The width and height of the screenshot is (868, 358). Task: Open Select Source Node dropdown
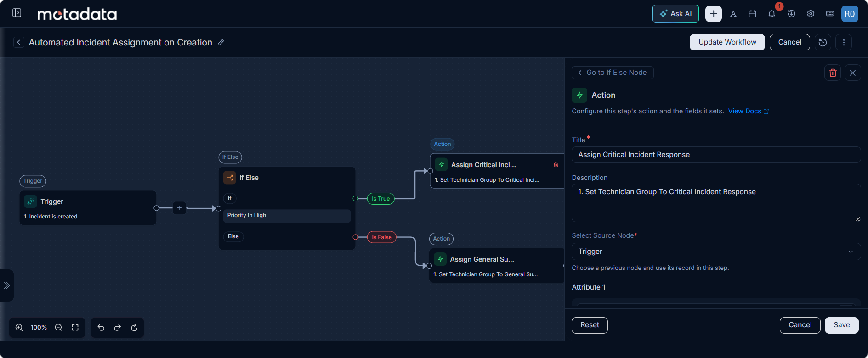click(716, 252)
